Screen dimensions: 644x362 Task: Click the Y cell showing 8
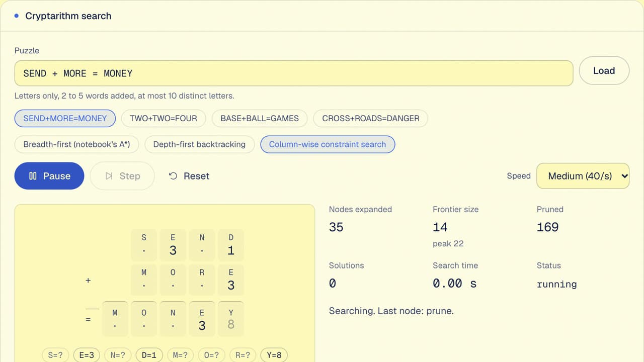(x=231, y=319)
